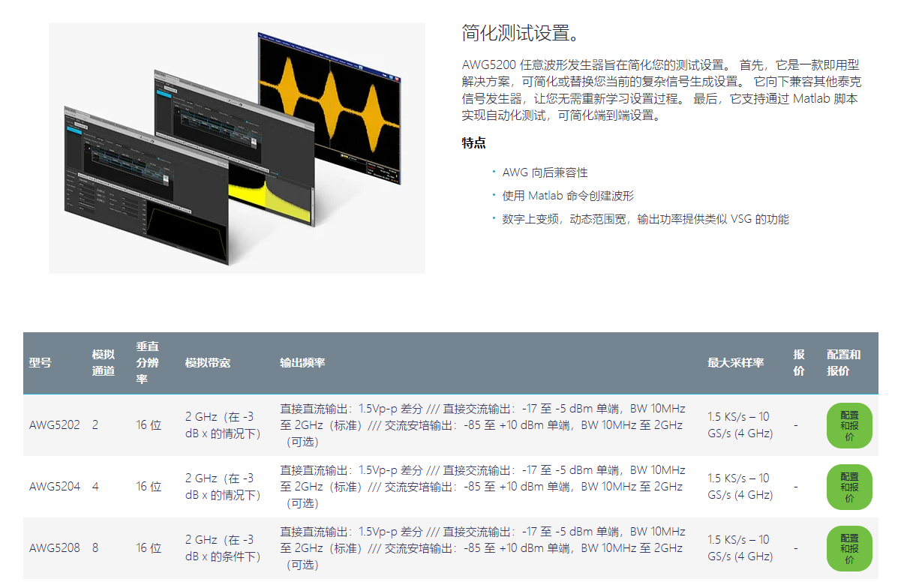Click the bullet 使用 Matlab 命令创建波形
The height and width of the screenshot is (588, 901).
click(568, 196)
